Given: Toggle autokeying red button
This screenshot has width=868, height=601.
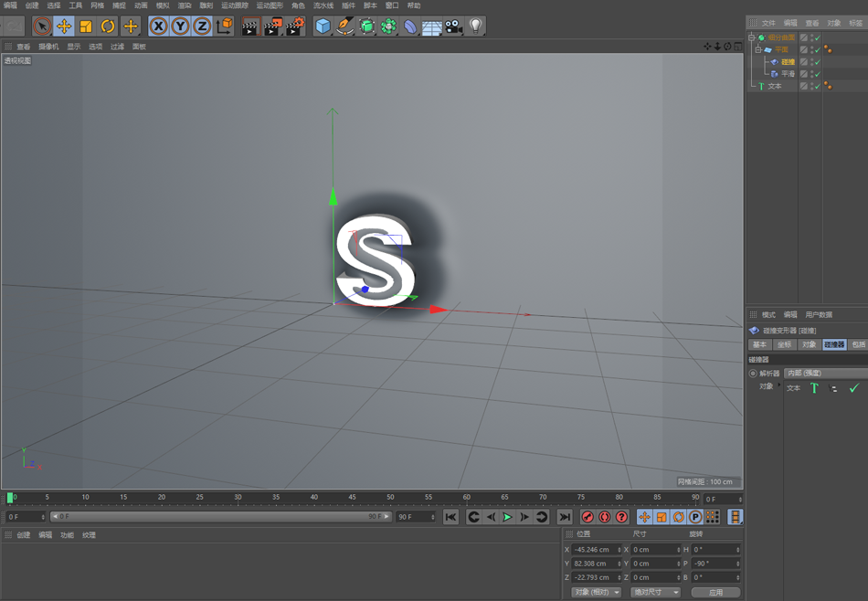Looking at the screenshot, I should coord(605,517).
